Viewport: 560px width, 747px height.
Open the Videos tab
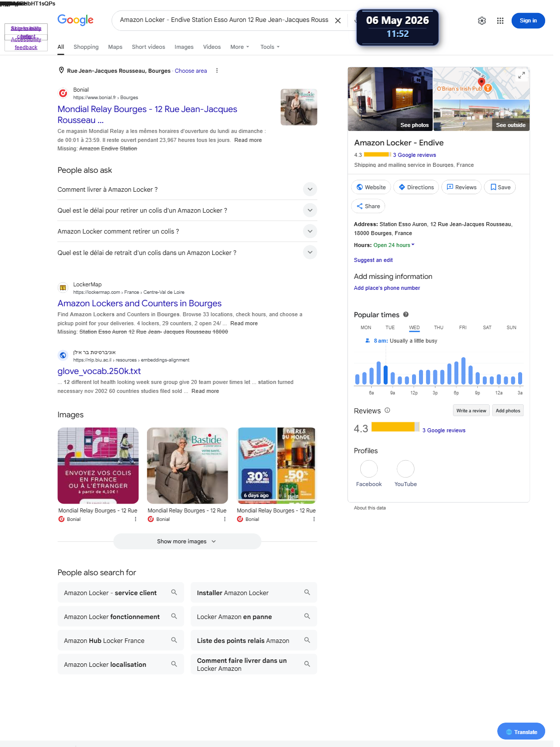(x=212, y=47)
